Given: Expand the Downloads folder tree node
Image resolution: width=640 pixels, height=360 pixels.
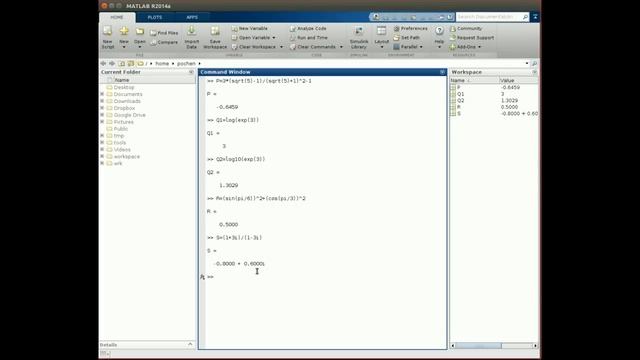Looking at the screenshot, I should tap(102, 101).
